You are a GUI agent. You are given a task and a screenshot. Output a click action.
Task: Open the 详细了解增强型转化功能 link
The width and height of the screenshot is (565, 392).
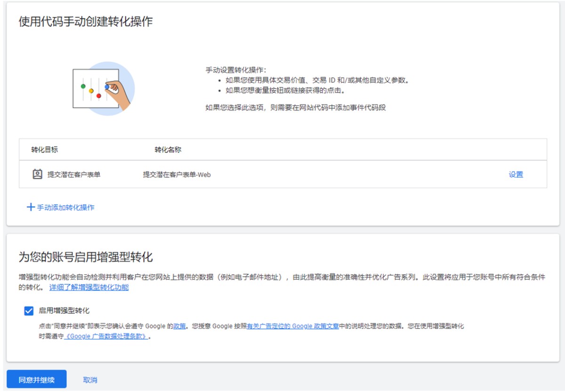tap(89, 287)
